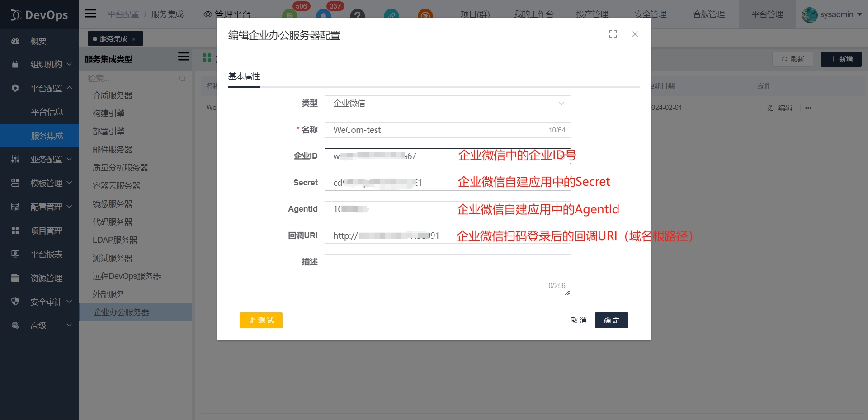The width and height of the screenshot is (868, 420).
Task: Click the green grid view icon
Action: click(207, 58)
